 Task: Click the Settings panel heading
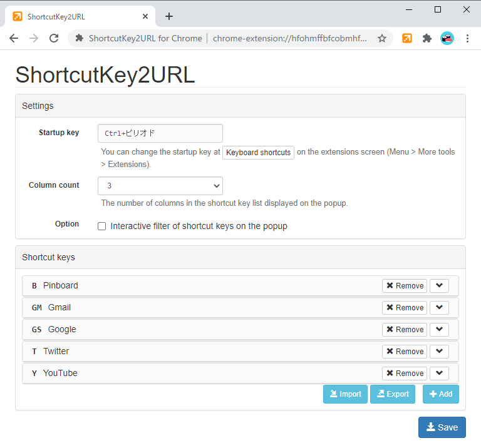point(38,106)
